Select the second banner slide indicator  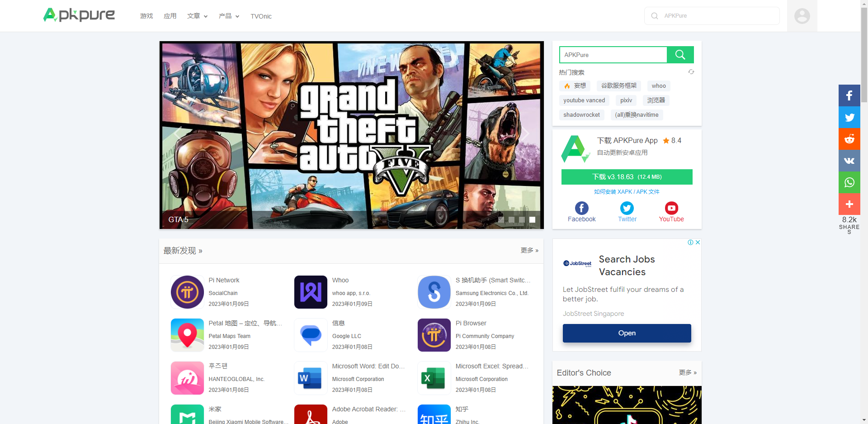tap(511, 219)
